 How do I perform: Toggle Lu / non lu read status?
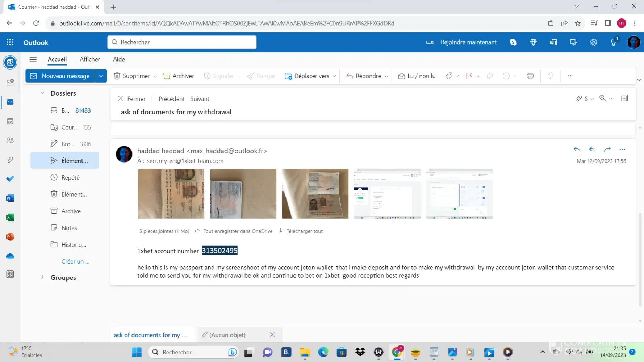417,76
